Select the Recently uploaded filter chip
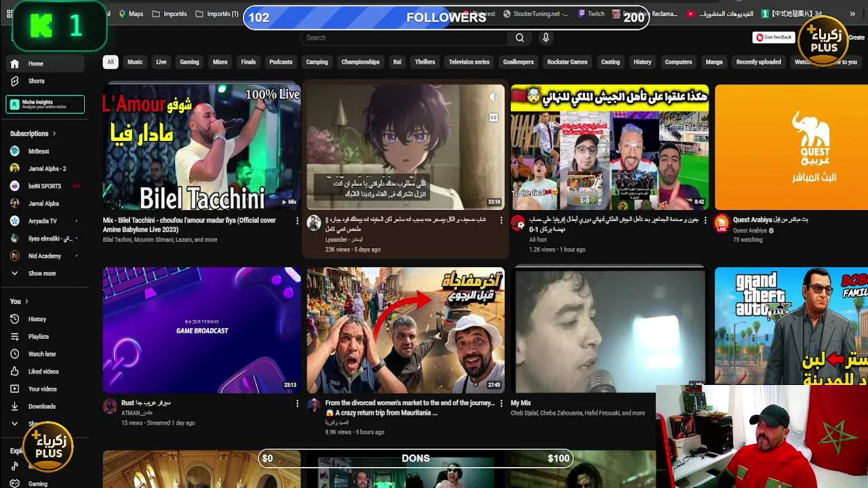 (758, 62)
